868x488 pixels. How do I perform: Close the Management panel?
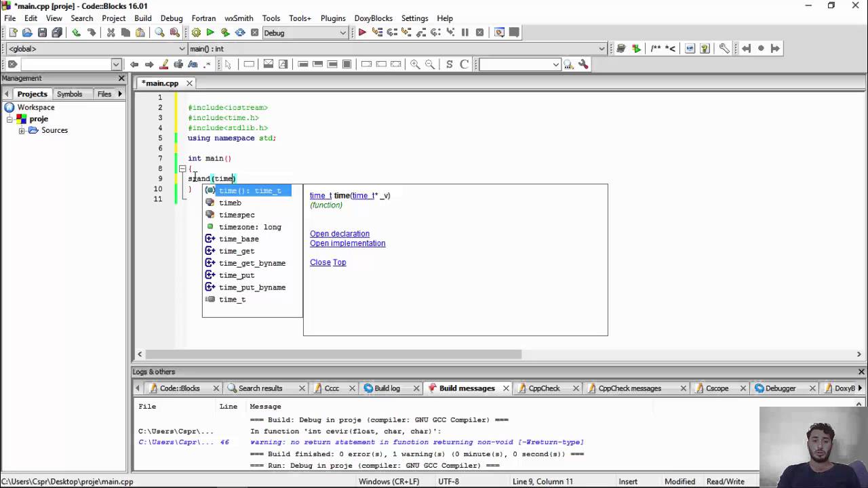(x=121, y=78)
